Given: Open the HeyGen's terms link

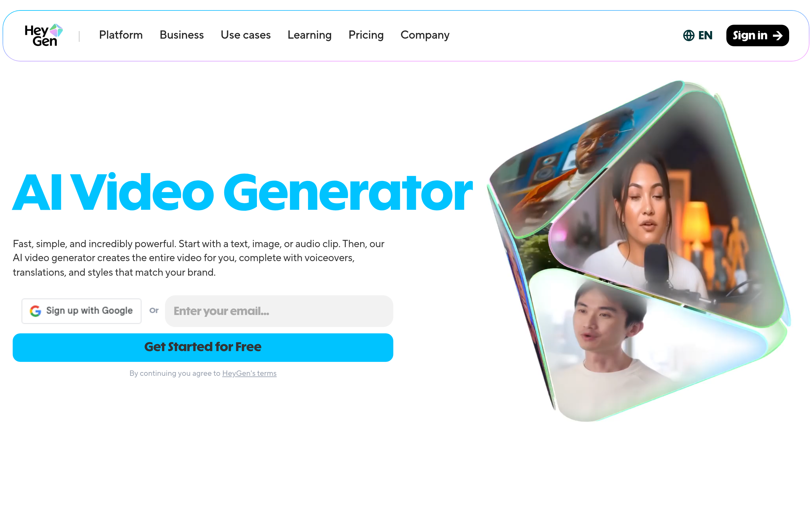Looking at the screenshot, I should tap(249, 373).
